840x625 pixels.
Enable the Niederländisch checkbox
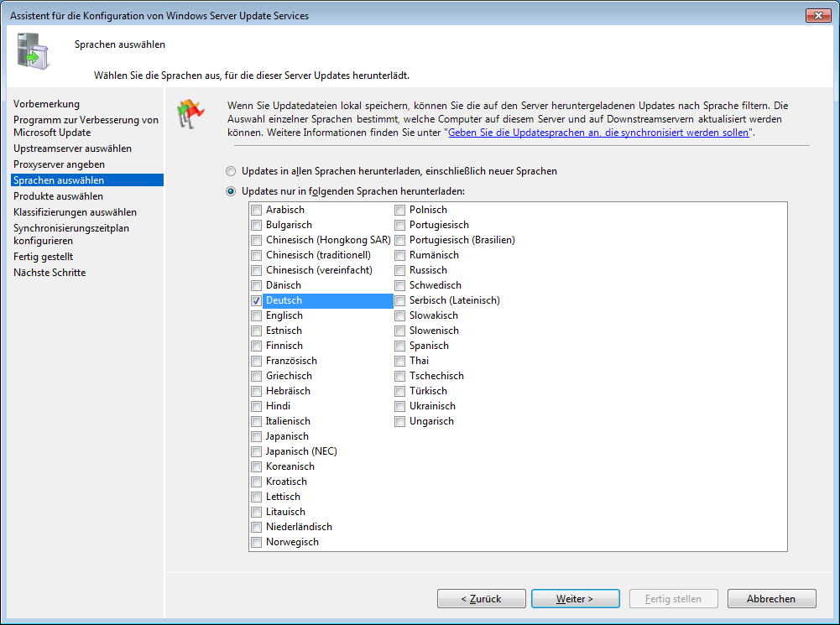257,527
